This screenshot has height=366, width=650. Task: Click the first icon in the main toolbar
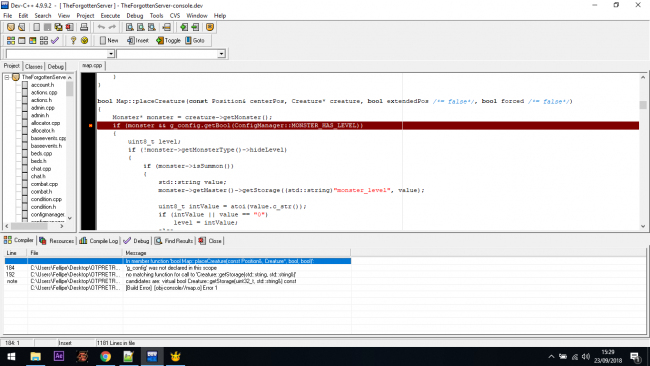click(x=11, y=27)
